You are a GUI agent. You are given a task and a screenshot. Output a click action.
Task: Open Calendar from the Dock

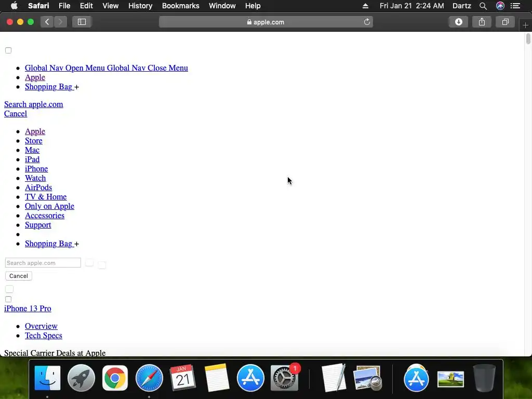coord(182,378)
